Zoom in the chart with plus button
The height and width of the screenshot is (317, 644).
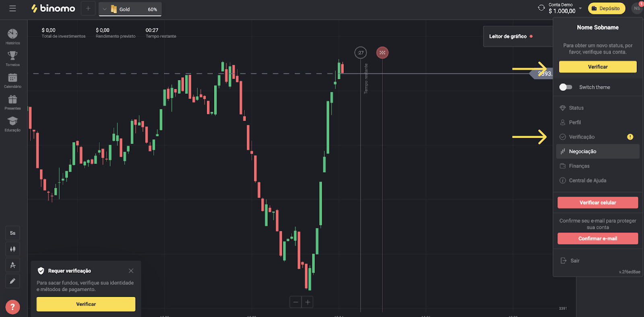[x=308, y=302]
